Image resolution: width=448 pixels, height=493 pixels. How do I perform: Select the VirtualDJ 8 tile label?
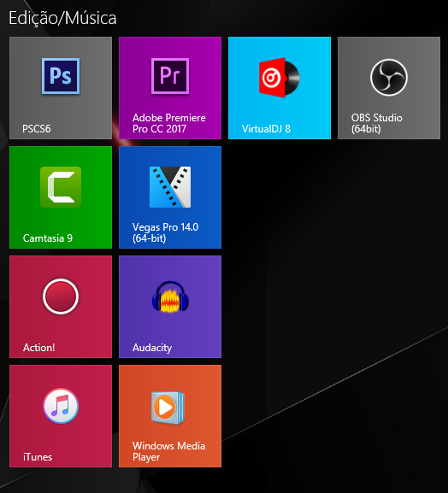[x=266, y=129]
